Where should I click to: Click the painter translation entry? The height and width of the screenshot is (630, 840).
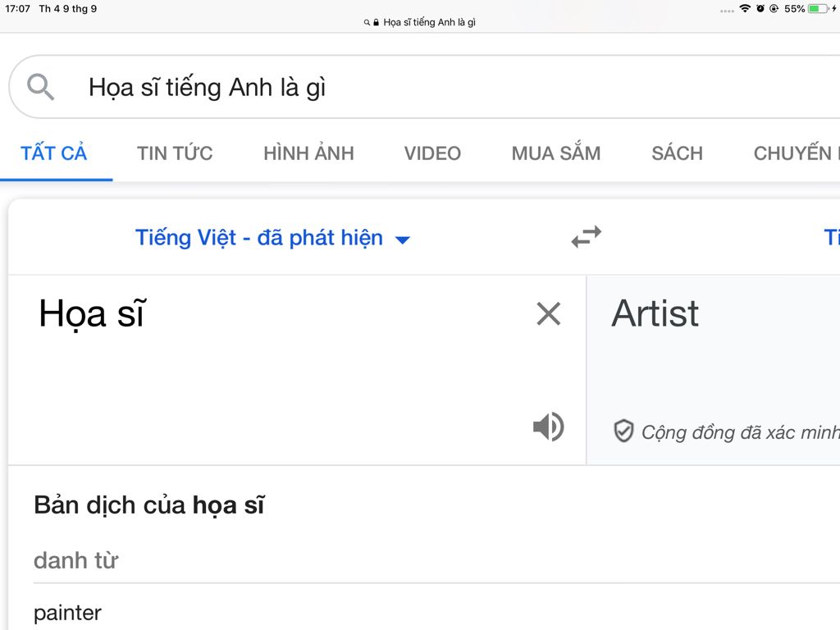pyautogui.click(x=67, y=613)
